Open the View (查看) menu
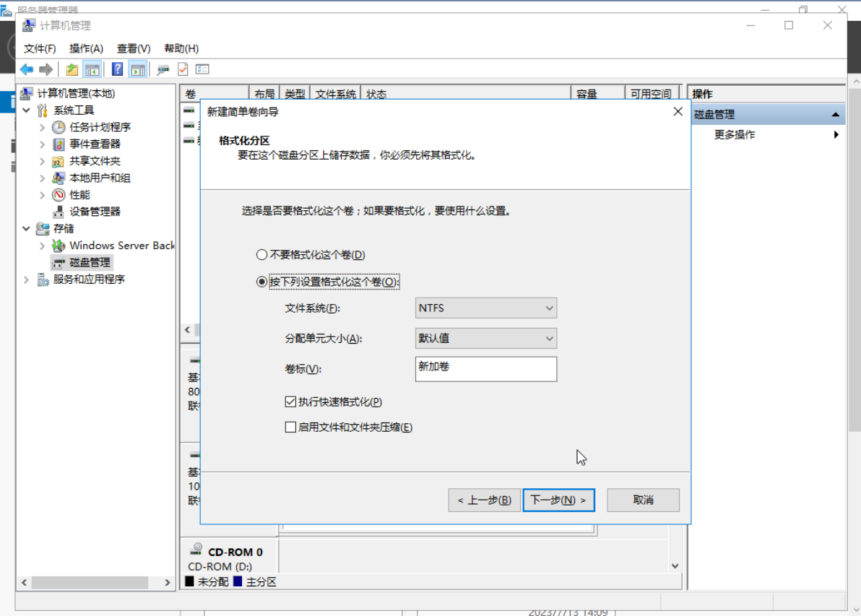 pos(134,48)
